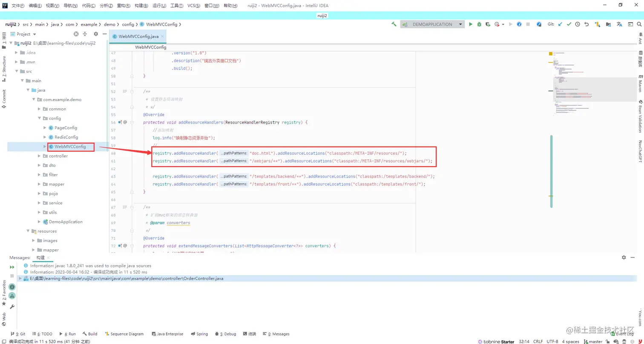The image size is (644, 344).
Task: Click locate-in-project crosshair icon in Project panel
Action: point(76,34)
